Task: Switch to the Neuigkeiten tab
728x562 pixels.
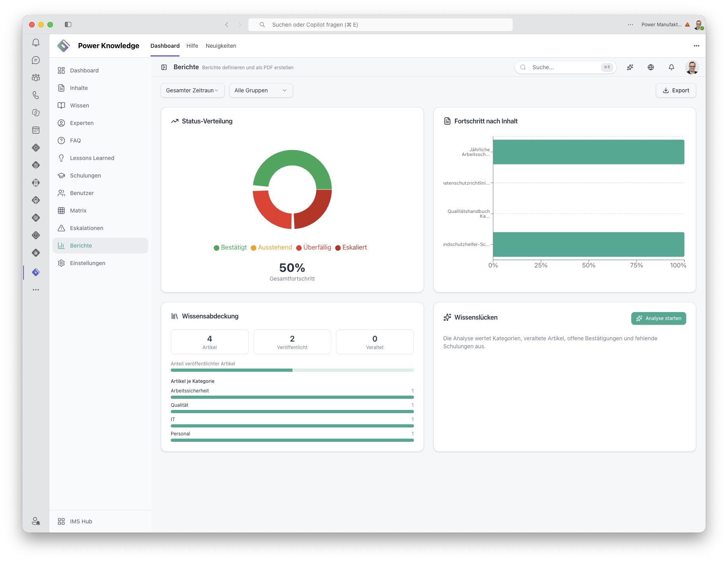Action: (x=221, y=46)
